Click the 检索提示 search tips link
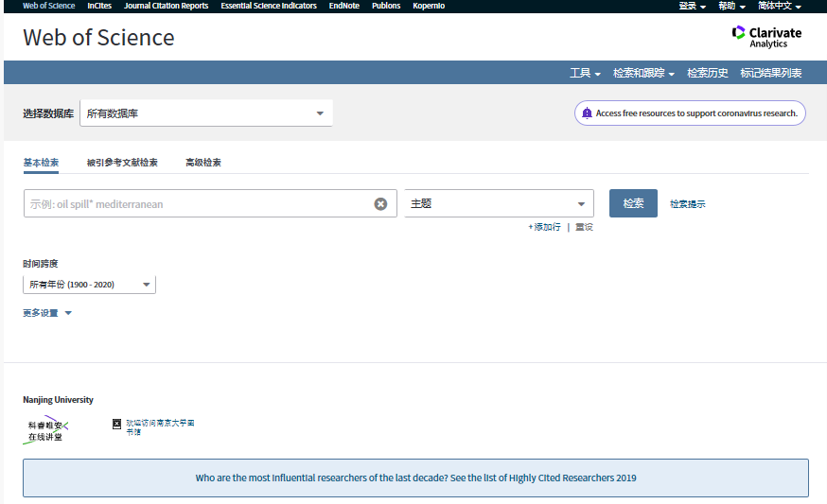Viewport: 827px width, 504px height. click(688, 204)
